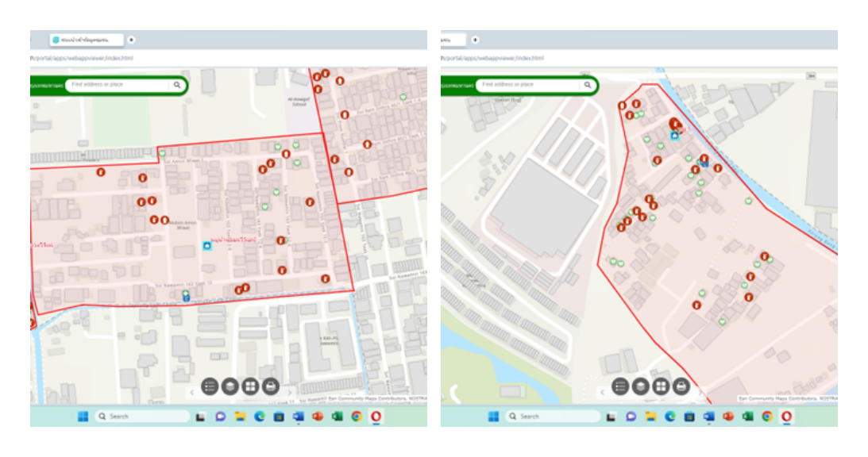Click the print widget icon in left map
This screenshot has height=457, width=868.
(270, 386)
